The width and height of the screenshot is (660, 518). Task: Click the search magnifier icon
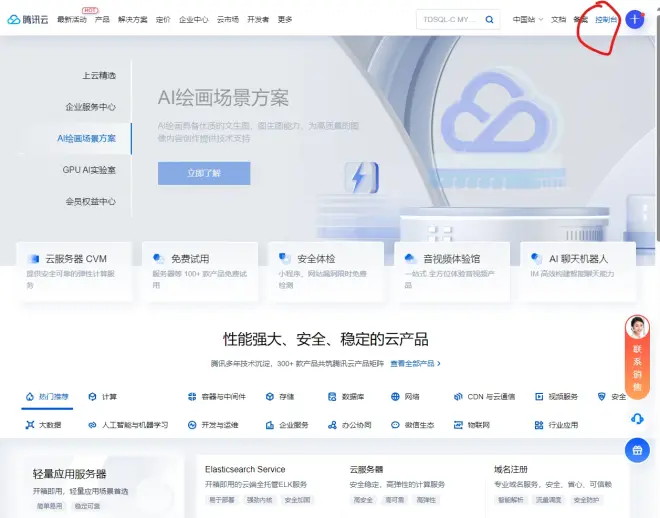(489, 19)
